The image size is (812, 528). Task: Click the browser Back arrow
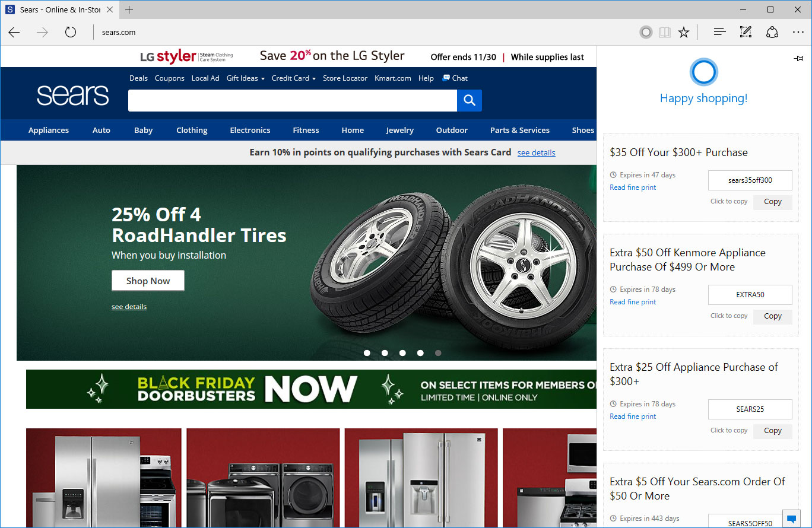click(x=14, y=32)
